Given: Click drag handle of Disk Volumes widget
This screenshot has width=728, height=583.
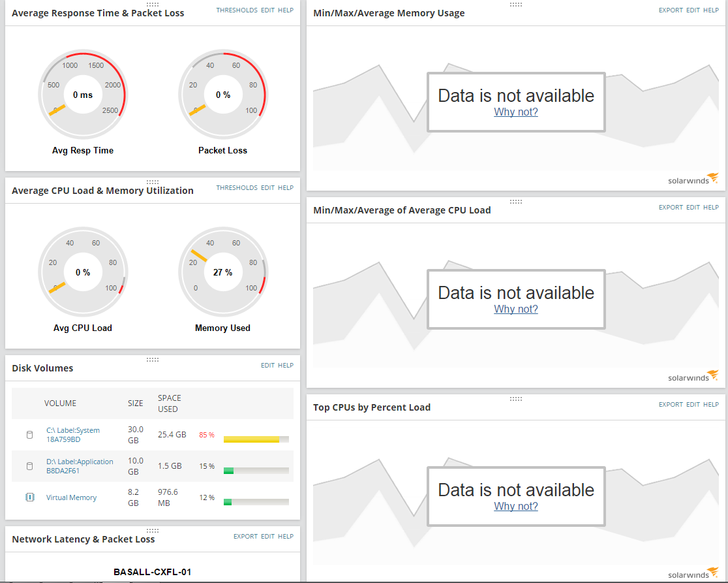Looking at the screenshot, I should (153, 360).
